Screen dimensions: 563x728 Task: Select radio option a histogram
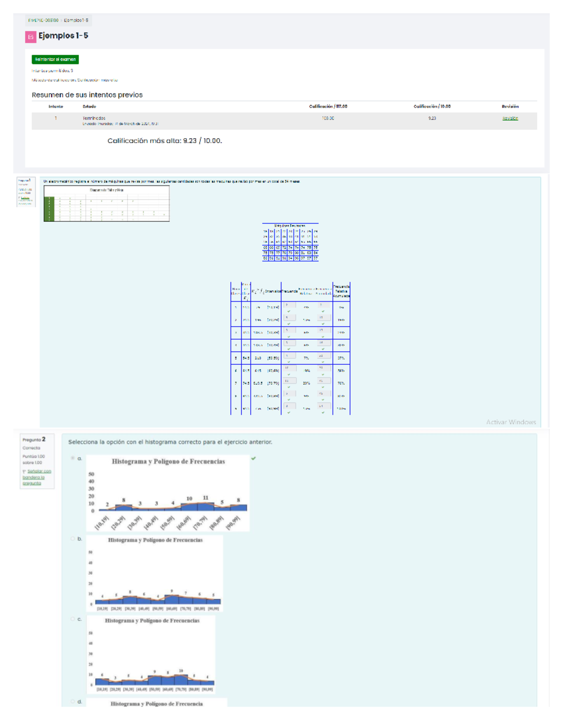(x=73, y=458)
